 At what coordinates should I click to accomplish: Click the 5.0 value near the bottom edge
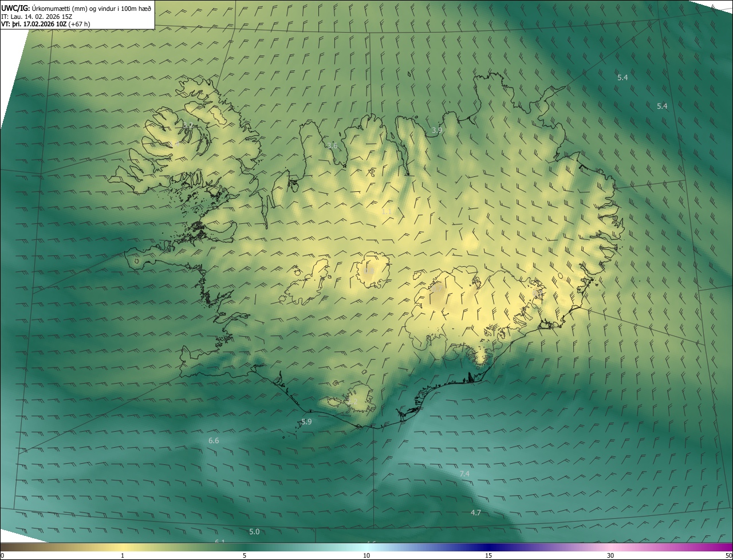tap(254, 531)
